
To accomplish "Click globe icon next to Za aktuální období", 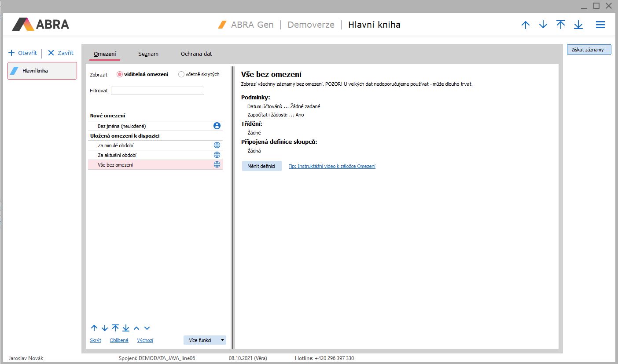I will [217, 155].
